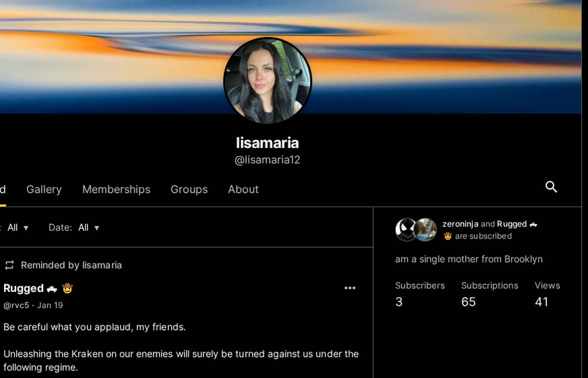Click zeroninja's subscriber avatar
This screenshot has height=378, width=588.
coord(406,229)
